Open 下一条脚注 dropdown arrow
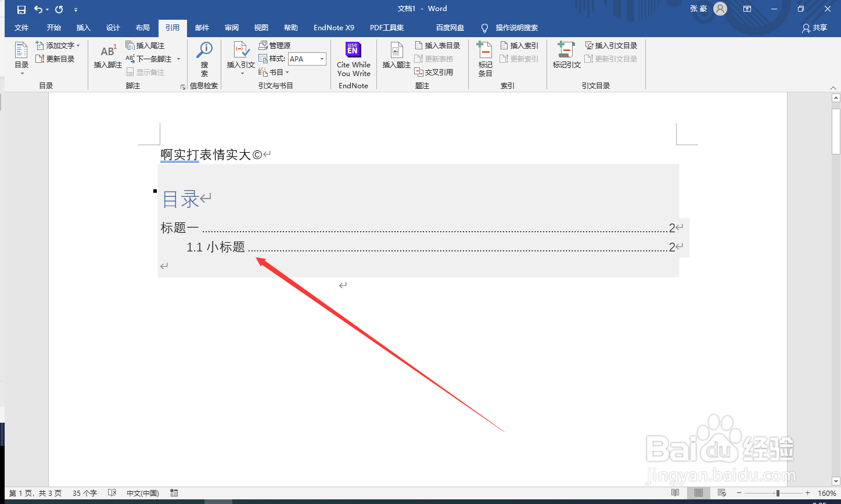The width and height of the screenshot is (841, 504). (178, 59)
